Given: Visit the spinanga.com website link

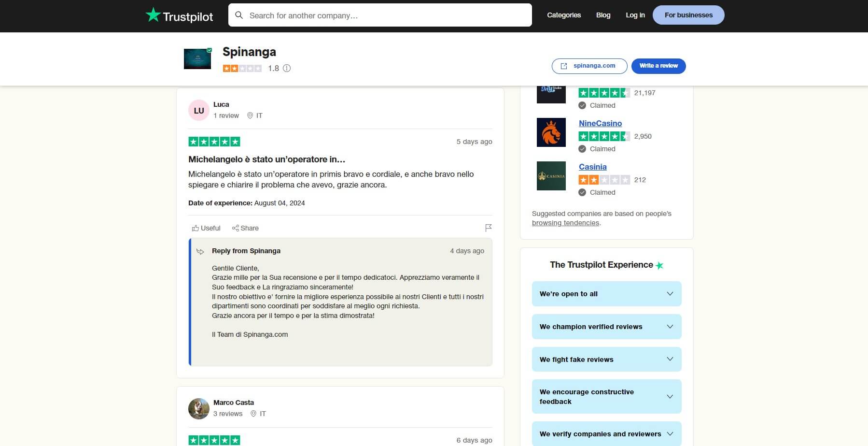Looking at the screenshot, I should click(x=589, y=66).
